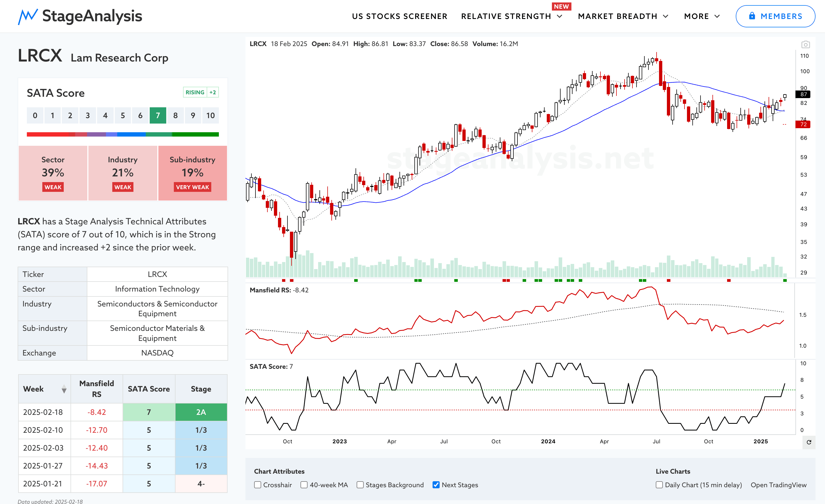Viewport: 825px width, 504px height.
Task: Select SATA score box 10
Action: tap(210, 115)
